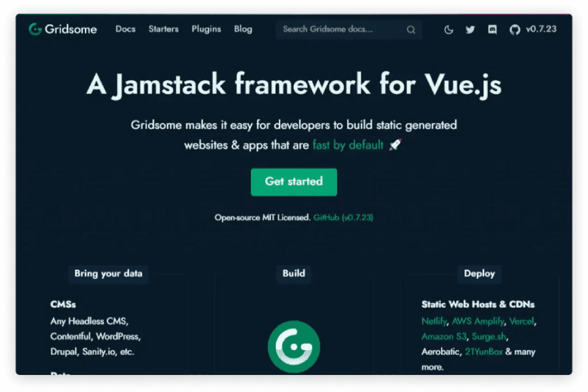Click the search magnifier icon
The height and width of the screenshot is (392, 588).
tap(411, 29)
